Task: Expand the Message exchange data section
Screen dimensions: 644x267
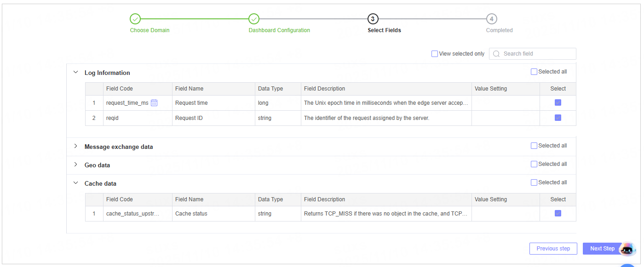Action: click(76, 146)
